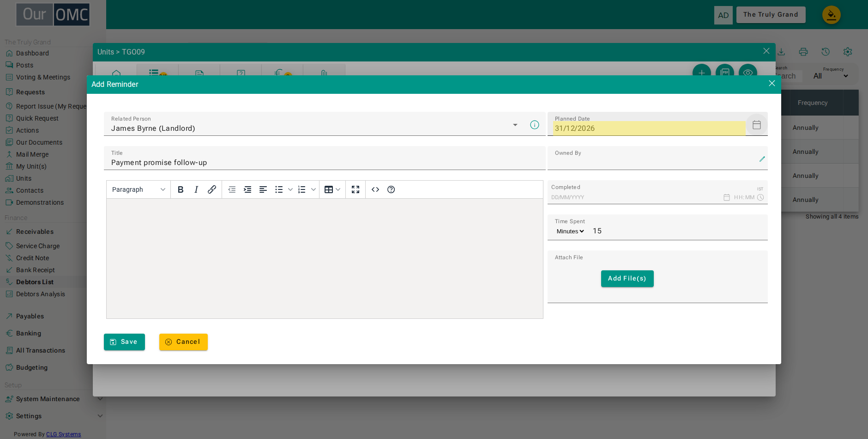Expand bullet list style options arrow
The width and height of the screenshot is (868, 439).
click(290, 189)
